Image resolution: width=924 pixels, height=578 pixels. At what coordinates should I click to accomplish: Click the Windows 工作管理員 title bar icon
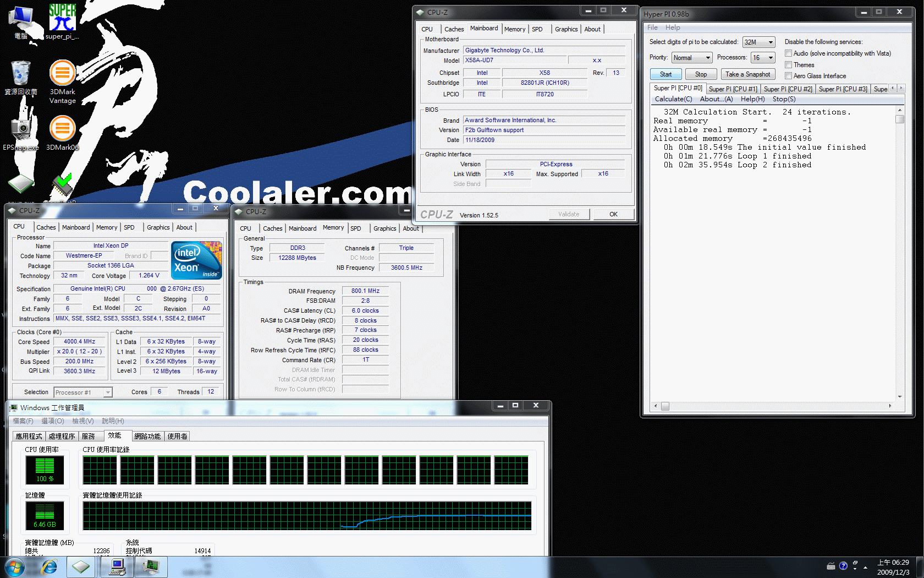click(x=13, y=407)
